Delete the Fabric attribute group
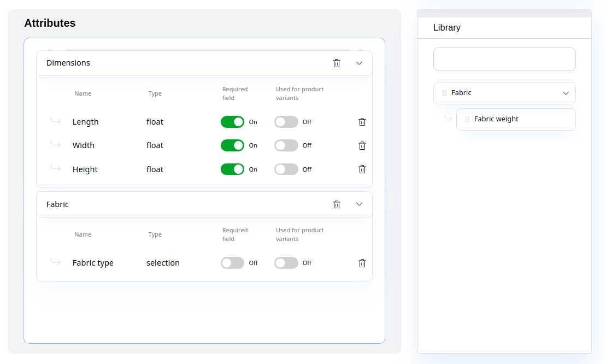This screenshot has height=364, width=606. pos(337,204)
